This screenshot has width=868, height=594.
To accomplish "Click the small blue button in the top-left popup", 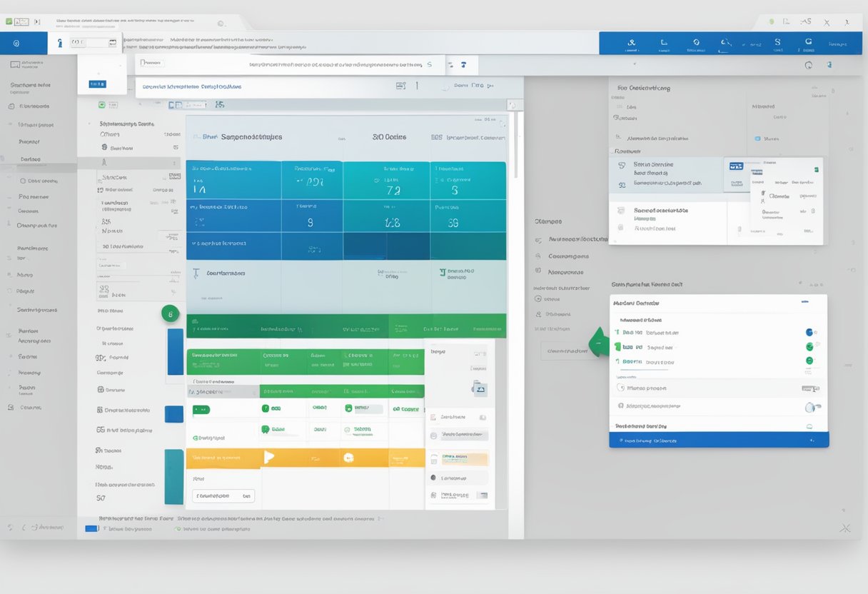I will tap(96, 84).
